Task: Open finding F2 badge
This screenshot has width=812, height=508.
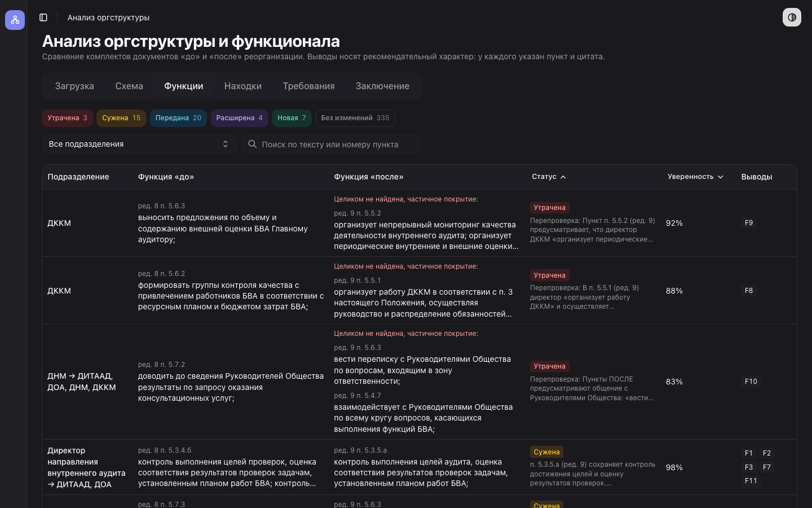Action: point(767,453)
